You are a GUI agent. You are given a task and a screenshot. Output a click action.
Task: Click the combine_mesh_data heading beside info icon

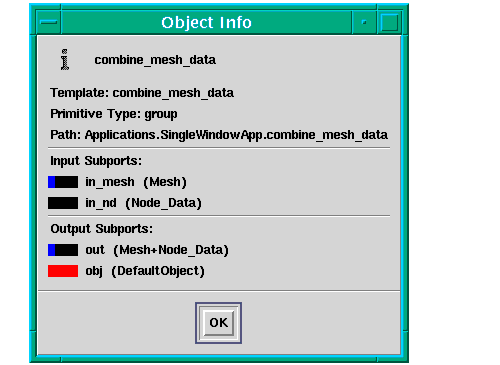(x=155, y=60)
